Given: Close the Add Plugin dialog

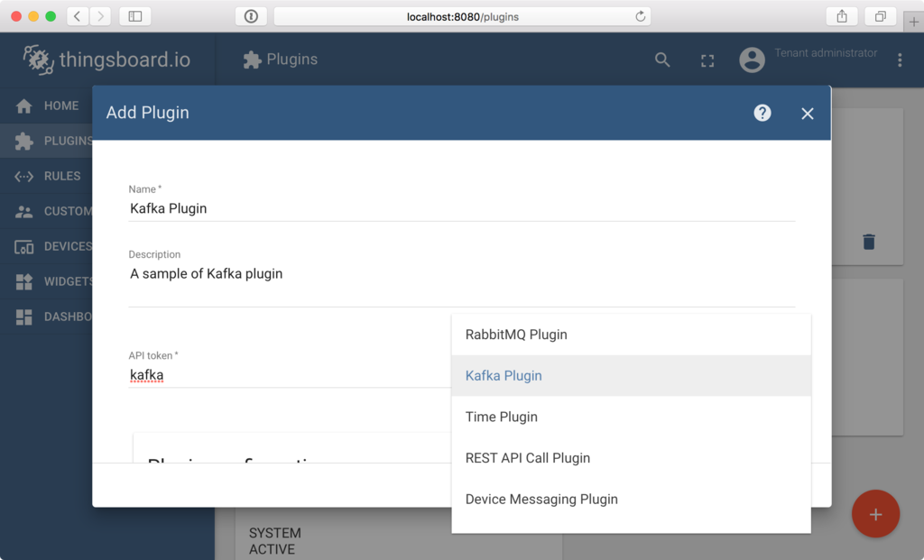Looking at the screenshot, I should tap(808, 113).
